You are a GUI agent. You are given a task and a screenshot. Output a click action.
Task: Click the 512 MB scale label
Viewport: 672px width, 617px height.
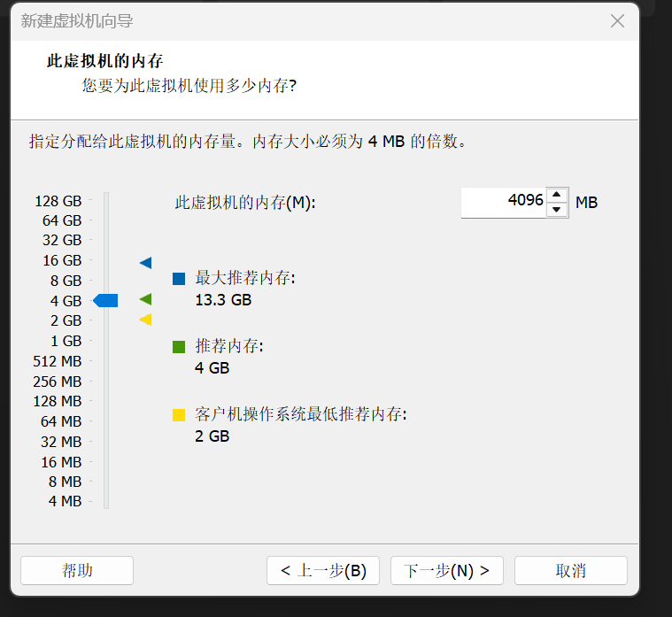58,361
